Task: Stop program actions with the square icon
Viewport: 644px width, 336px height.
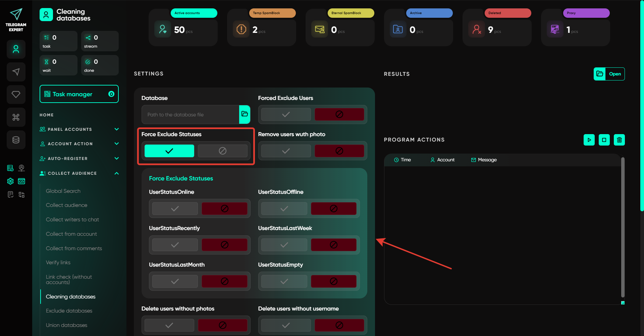Action: point(604,140)
